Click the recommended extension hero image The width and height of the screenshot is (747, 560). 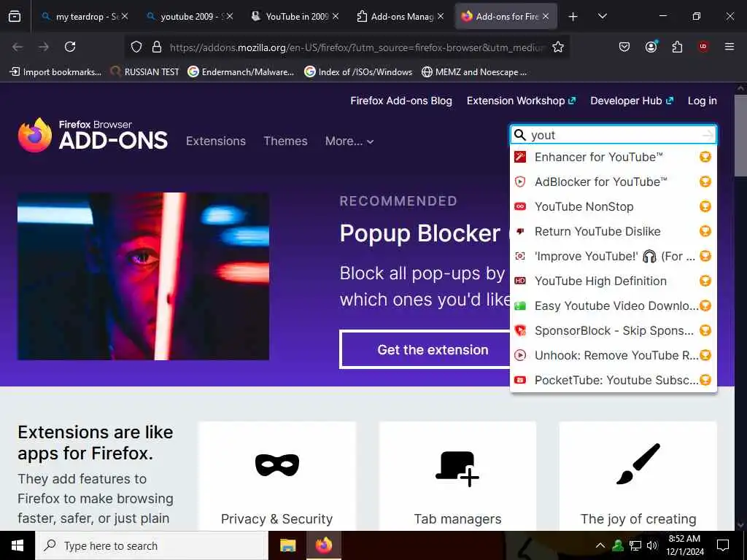(x=144, y=276)
